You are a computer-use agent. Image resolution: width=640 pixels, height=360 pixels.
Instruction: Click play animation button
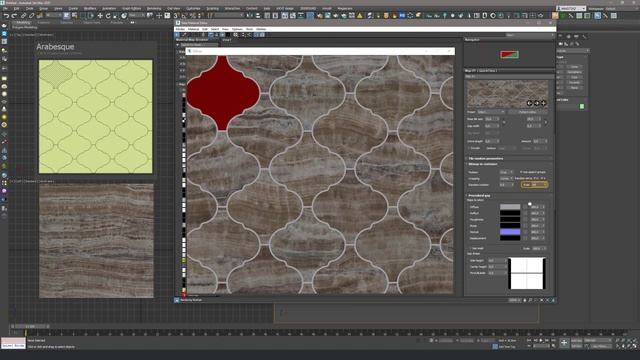click(541, 340)
